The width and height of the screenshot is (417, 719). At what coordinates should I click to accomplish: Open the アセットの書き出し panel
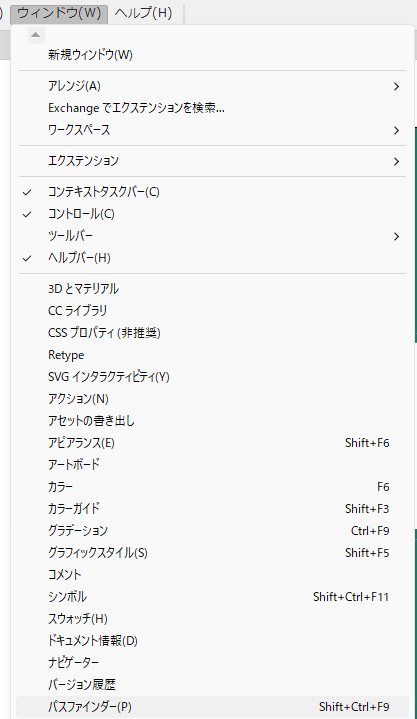pos(212,421)
